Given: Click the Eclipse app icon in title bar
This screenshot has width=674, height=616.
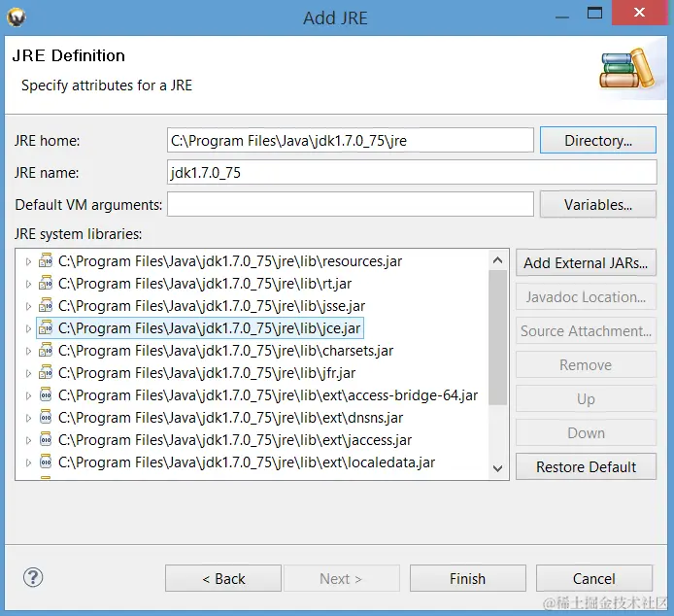Looking at the screenshot, I should [17, 17].
